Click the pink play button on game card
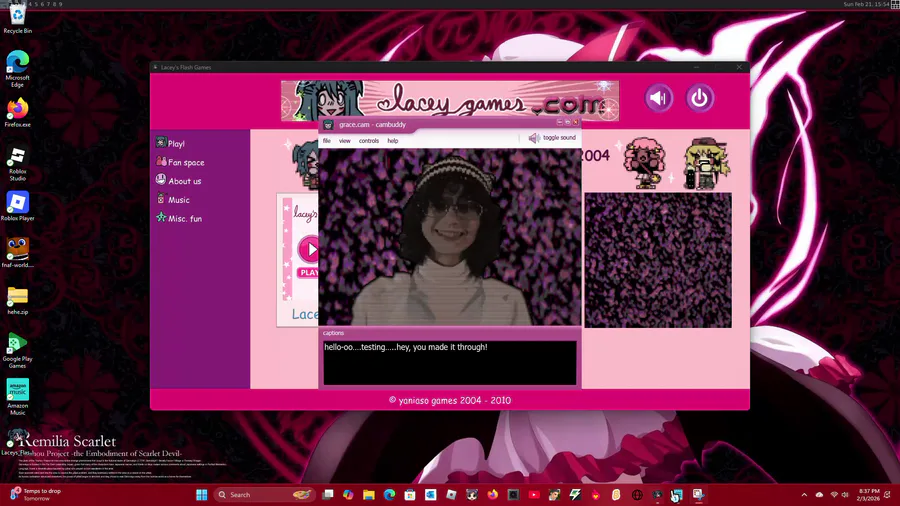Screen dimensions: 900x506 309,250
